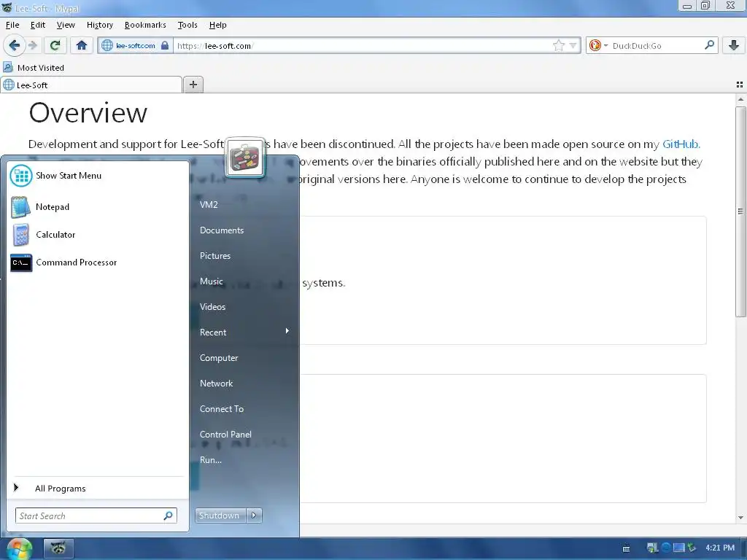Open the View menu
The height and width of the screenshot is (560, 747).
point(65,25)
